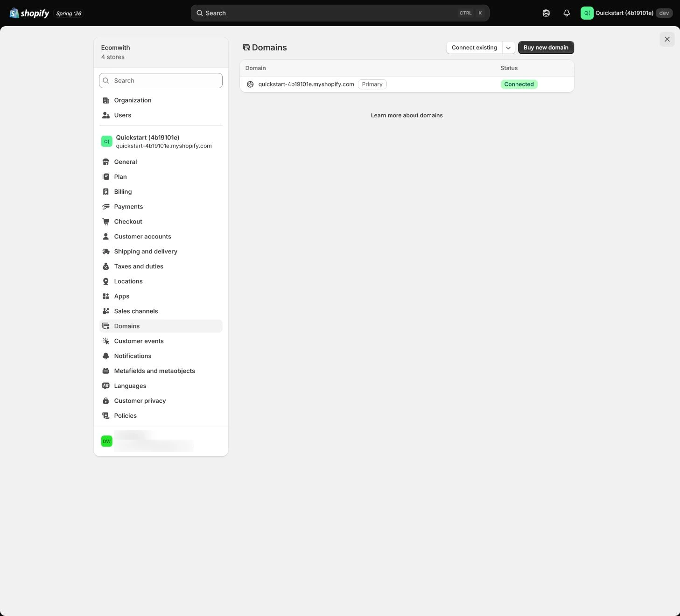Click the Locations pin icon
The height and width of the screenshot is (616, 680).
click(106, 281)
